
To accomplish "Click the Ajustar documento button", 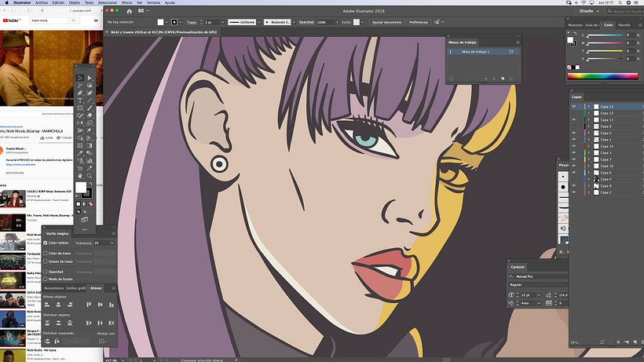I will click(387, 22).
